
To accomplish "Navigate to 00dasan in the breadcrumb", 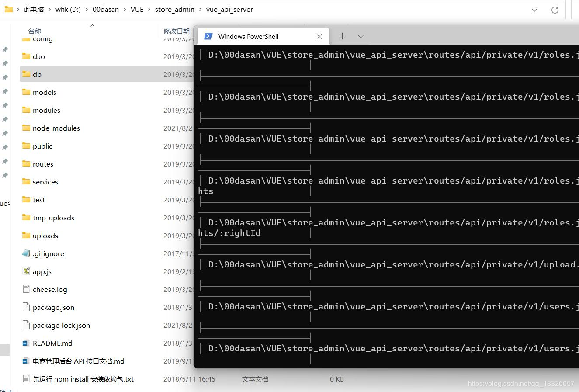I will [106, 9].
